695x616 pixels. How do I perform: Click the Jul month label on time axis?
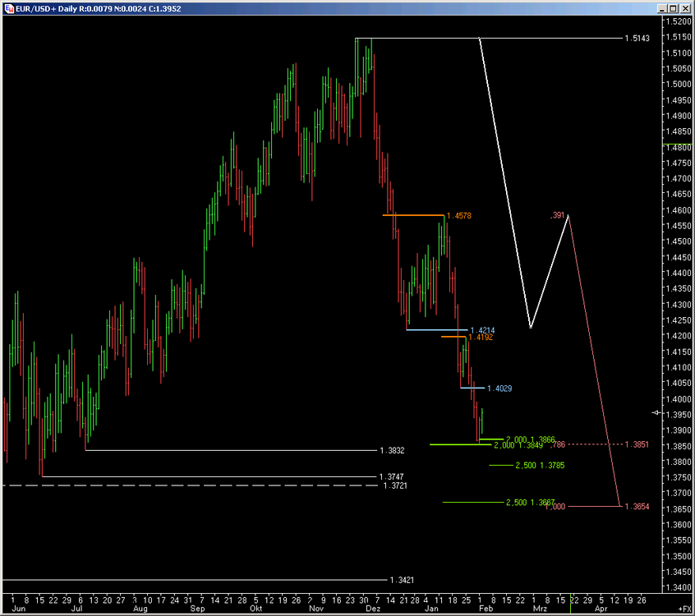(76, 609)
